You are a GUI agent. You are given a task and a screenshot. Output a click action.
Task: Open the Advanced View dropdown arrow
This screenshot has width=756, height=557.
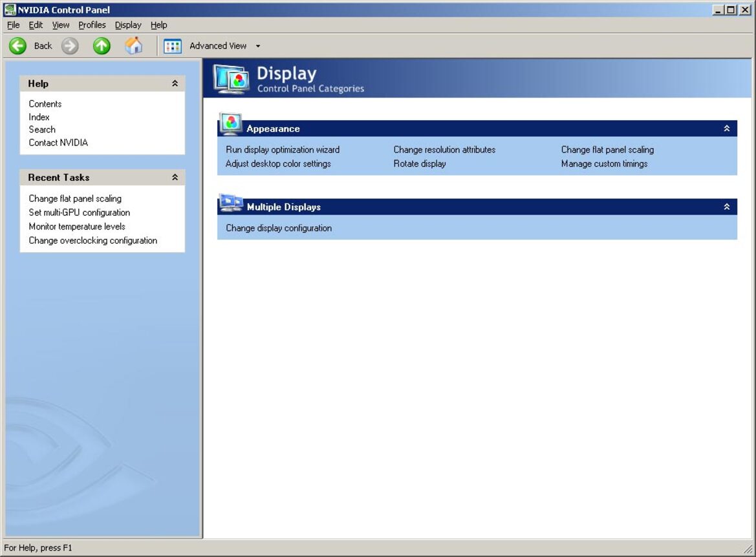coord(258,47)
